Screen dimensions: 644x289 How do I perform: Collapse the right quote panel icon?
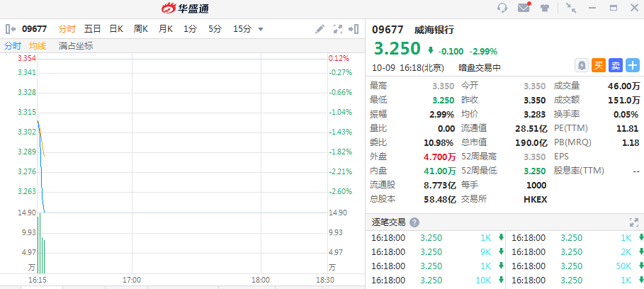[354, 29]
